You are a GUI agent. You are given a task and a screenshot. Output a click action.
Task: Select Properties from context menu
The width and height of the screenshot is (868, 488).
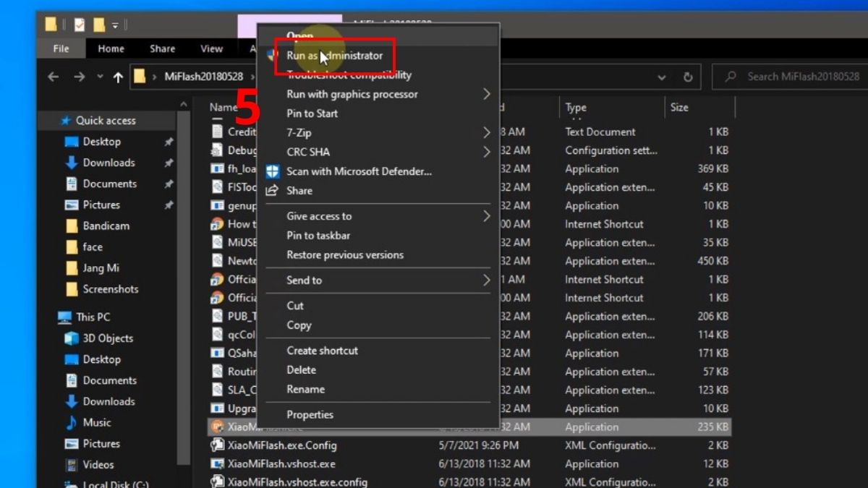310,415
